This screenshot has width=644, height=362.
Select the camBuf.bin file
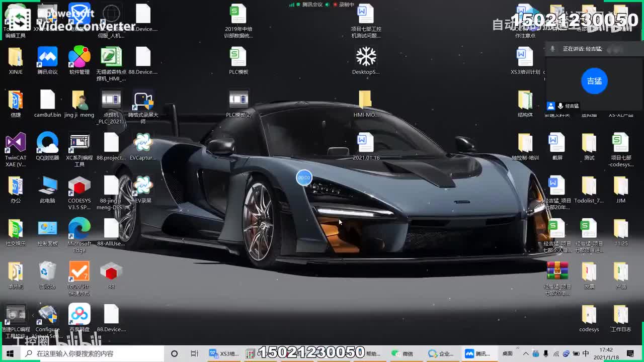tap(47, 104)
